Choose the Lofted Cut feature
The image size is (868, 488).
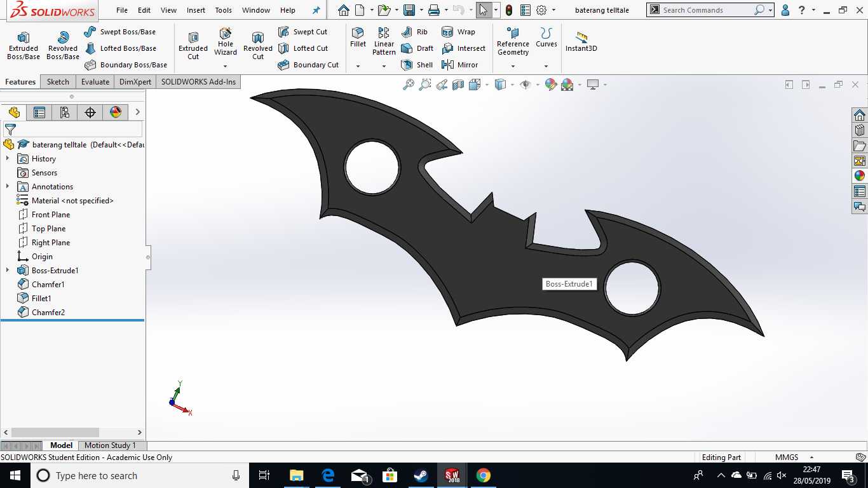pos(303,48)
